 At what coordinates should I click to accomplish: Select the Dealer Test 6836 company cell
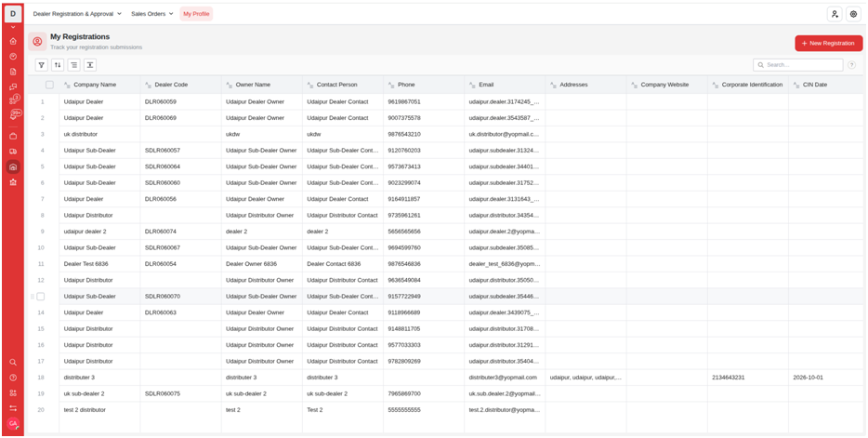(99, 264)
